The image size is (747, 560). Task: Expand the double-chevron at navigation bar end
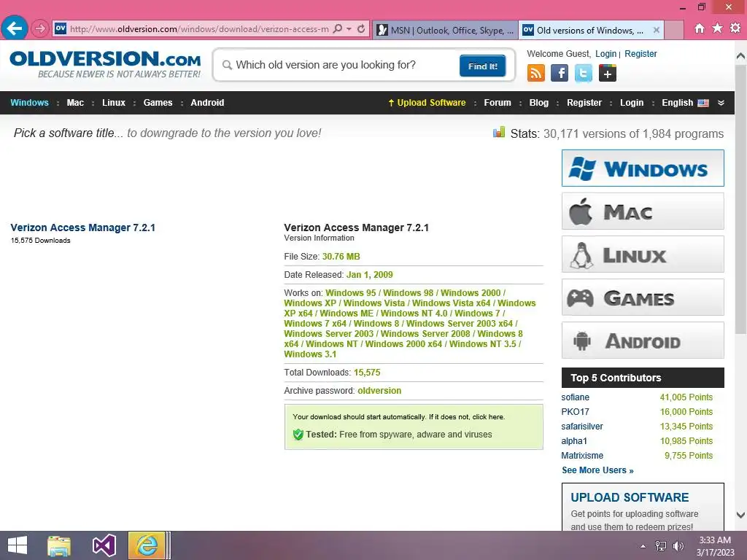coord(721,103)
